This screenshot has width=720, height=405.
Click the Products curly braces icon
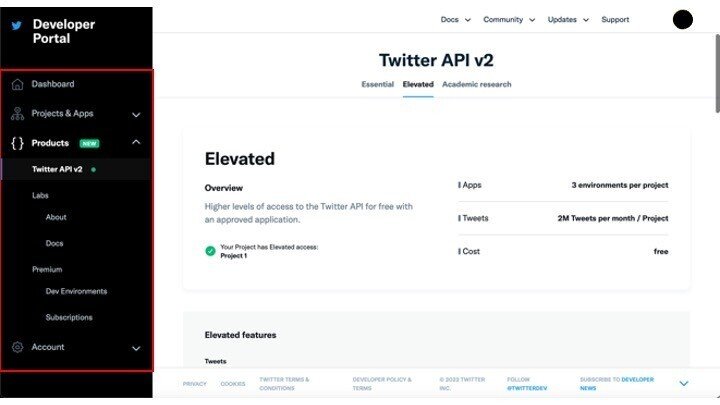click(x=17, y=143)
